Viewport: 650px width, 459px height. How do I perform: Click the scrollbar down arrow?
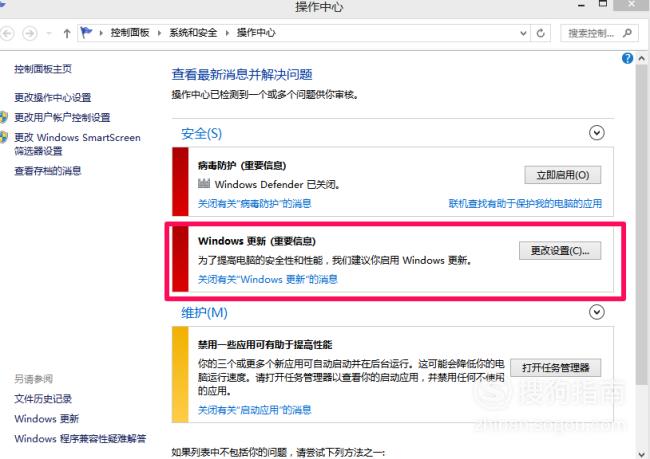(x=641, y=454)
